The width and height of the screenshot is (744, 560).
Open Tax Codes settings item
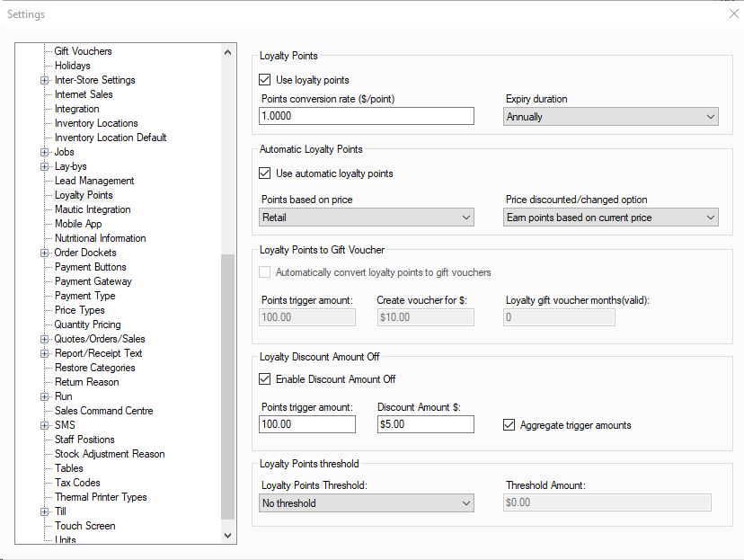click(x=77, y=483)
